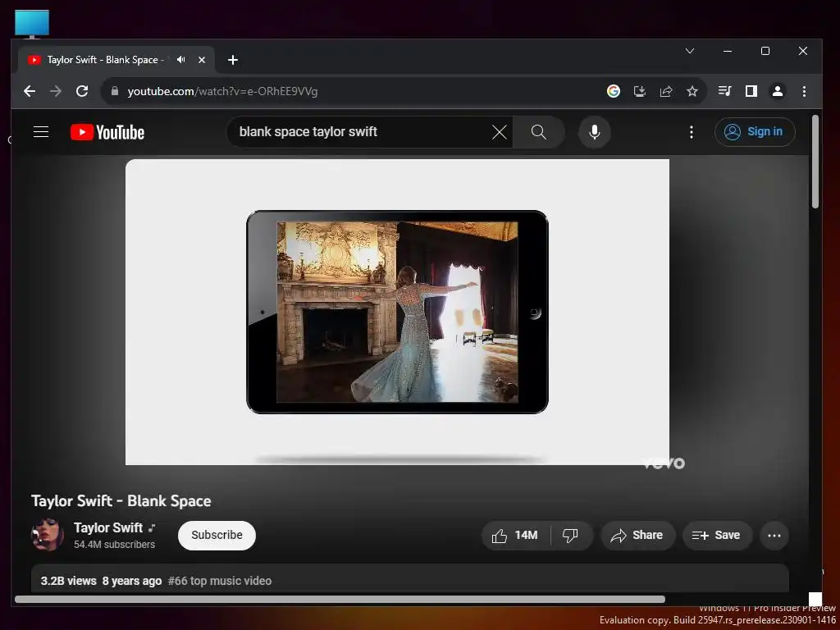Image resolution: width=840 pixels, height=630 pixels.
Task: Click the vertical page scrollbar
Action: click(x=815, y=162)
